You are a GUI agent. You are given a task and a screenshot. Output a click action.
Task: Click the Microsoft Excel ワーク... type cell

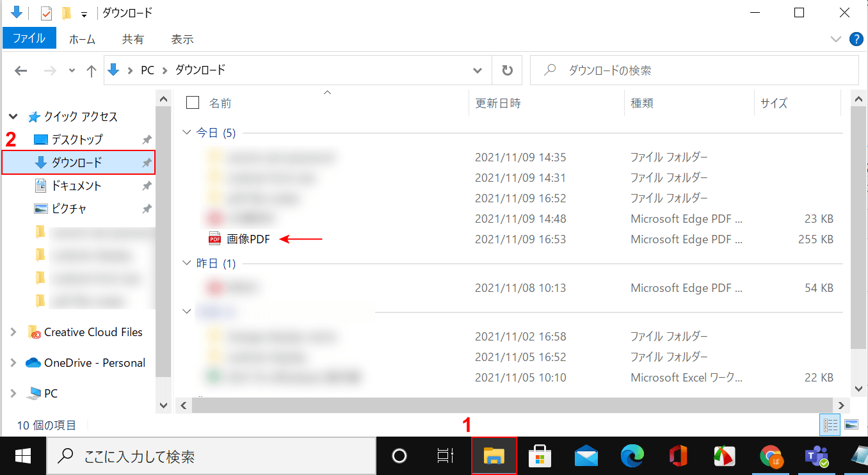click(687, 378)
